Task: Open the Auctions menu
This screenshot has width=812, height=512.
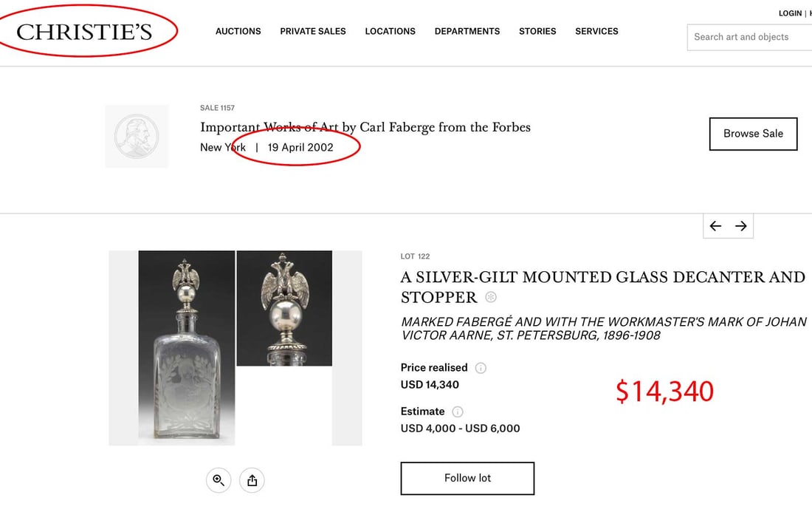Action: click(x=238, y=31)
